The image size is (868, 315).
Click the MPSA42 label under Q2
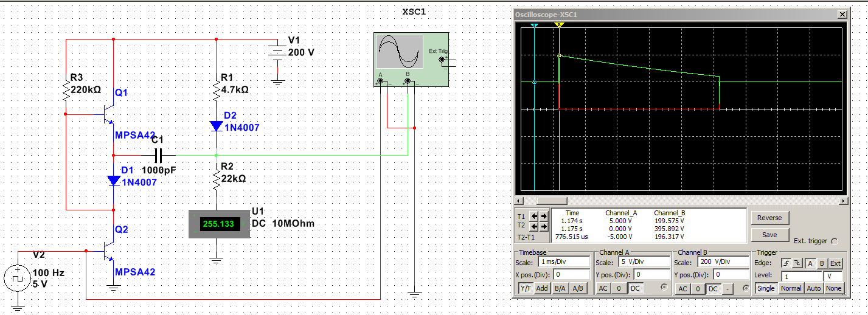(x=135, y=272)
